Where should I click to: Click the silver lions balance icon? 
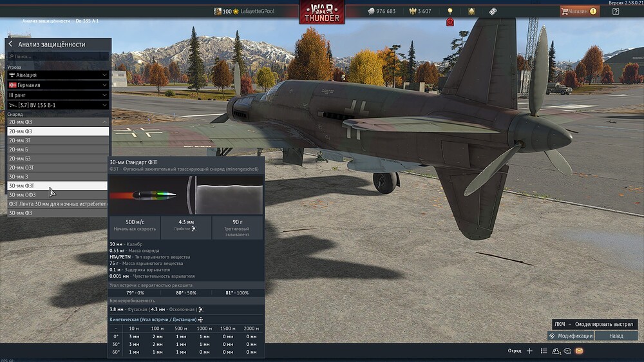(x=371, y=11)
